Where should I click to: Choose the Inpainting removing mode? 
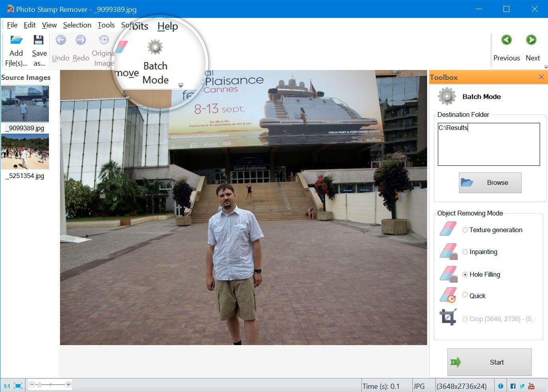click(x=465, y=252)
